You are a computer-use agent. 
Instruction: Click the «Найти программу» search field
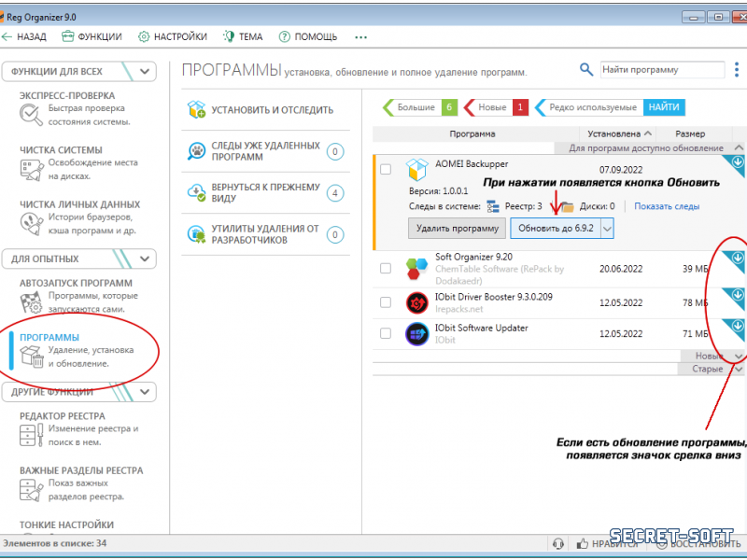click(x=660, y=70)
